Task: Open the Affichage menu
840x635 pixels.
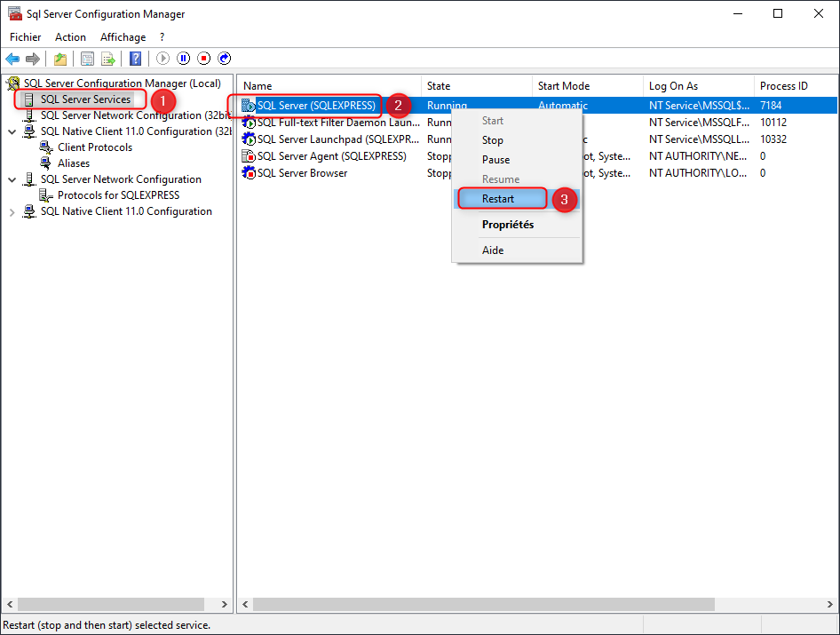Action: [123, 37]
